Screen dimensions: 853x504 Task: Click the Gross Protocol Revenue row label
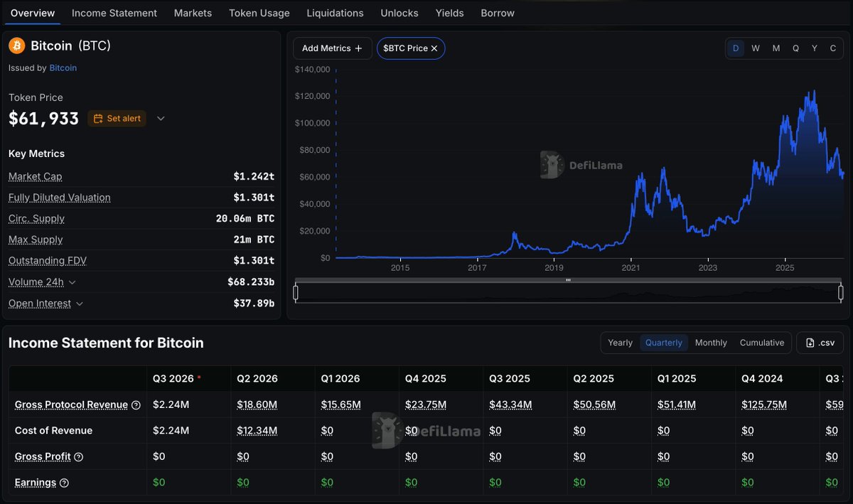tap(71, 404)
